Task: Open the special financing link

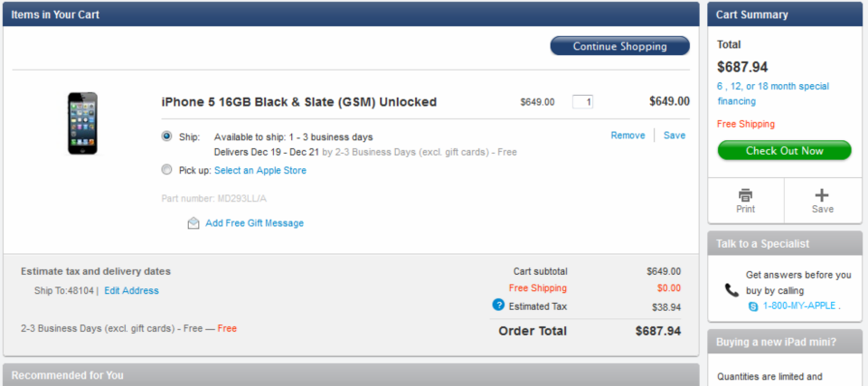Action: click(773, 94)
